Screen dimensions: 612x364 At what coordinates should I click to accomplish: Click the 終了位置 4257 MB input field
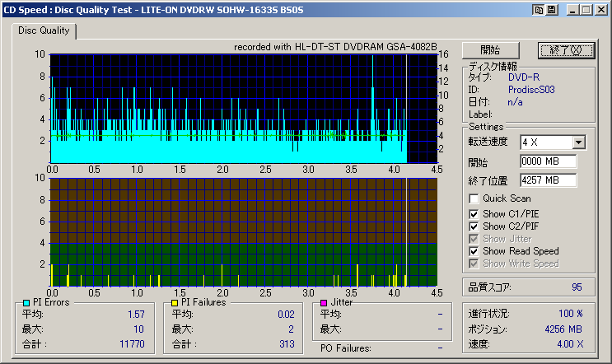(548, 180)
